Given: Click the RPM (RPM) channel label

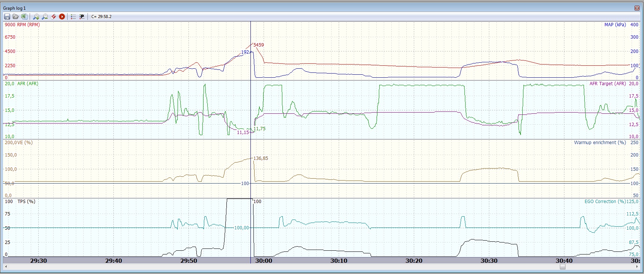Looking at the screenshot, I should click(28, 25).
